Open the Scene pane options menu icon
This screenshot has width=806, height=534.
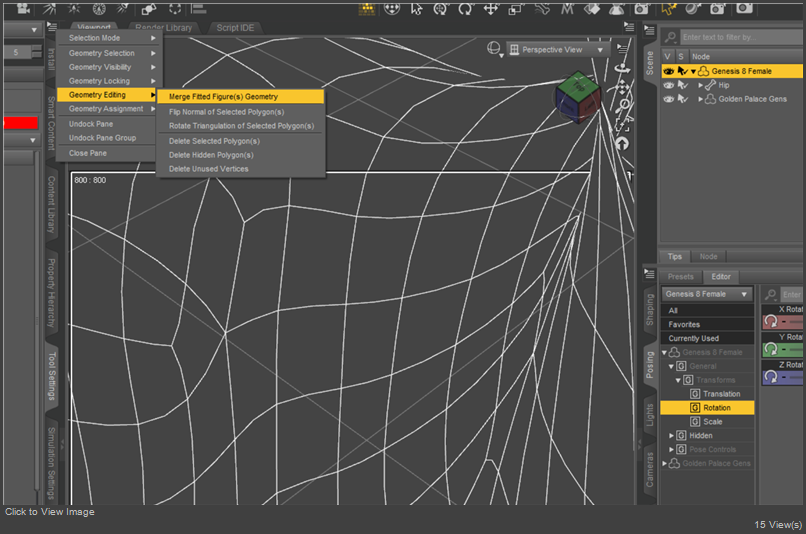click(x=649, y=30)
